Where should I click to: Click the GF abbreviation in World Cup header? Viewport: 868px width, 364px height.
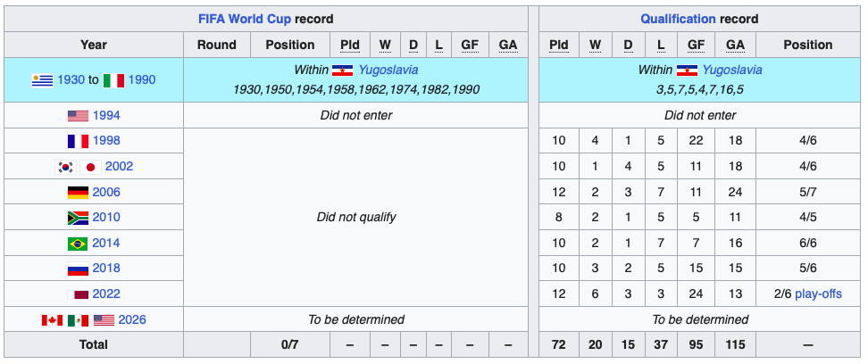(x=470, y=45)
